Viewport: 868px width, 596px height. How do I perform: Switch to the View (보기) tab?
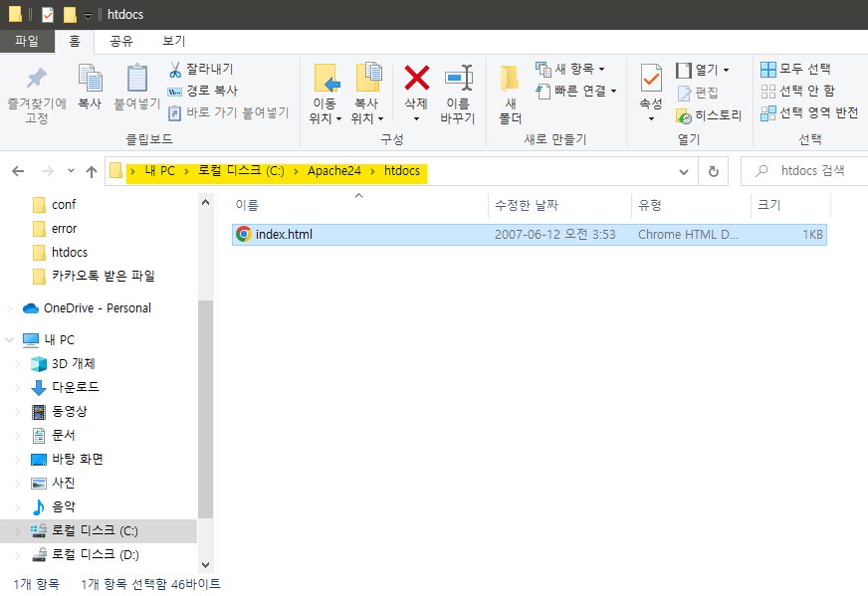point(173,42)
